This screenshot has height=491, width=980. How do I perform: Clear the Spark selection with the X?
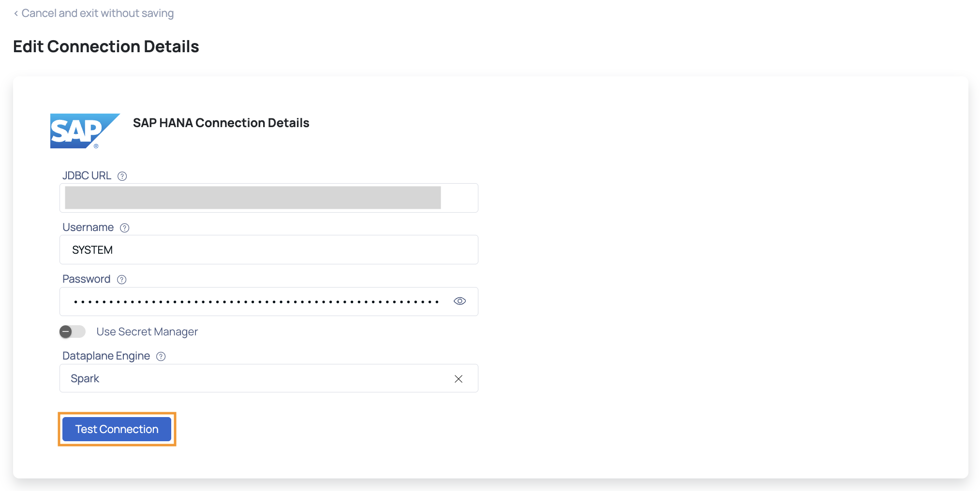click(x=459, y=379)
